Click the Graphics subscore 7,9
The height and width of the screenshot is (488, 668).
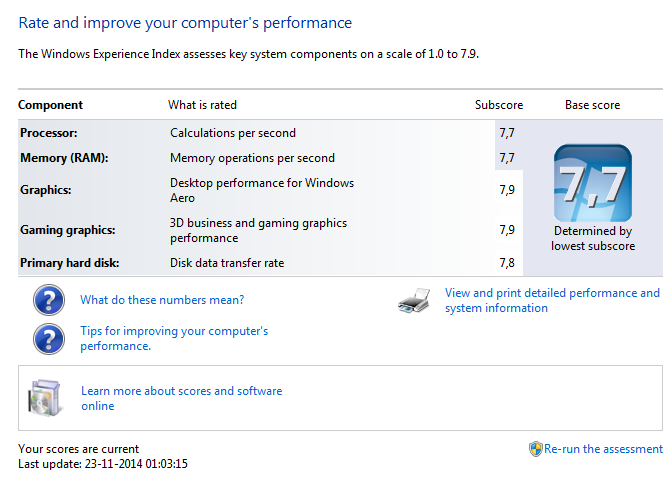click(506, 190)
